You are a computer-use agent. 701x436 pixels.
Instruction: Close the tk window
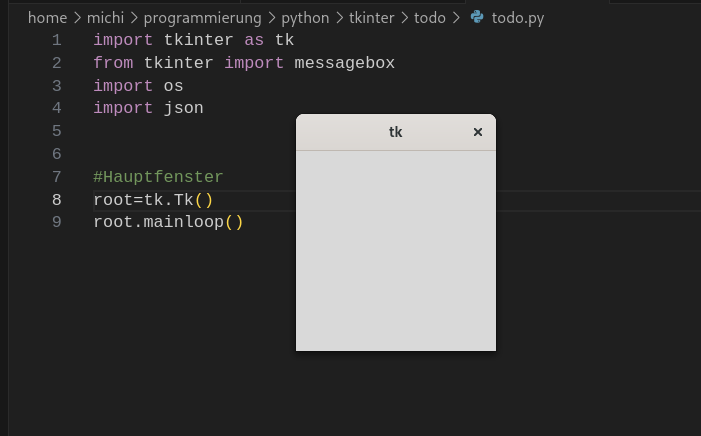(x=477, y=132)
